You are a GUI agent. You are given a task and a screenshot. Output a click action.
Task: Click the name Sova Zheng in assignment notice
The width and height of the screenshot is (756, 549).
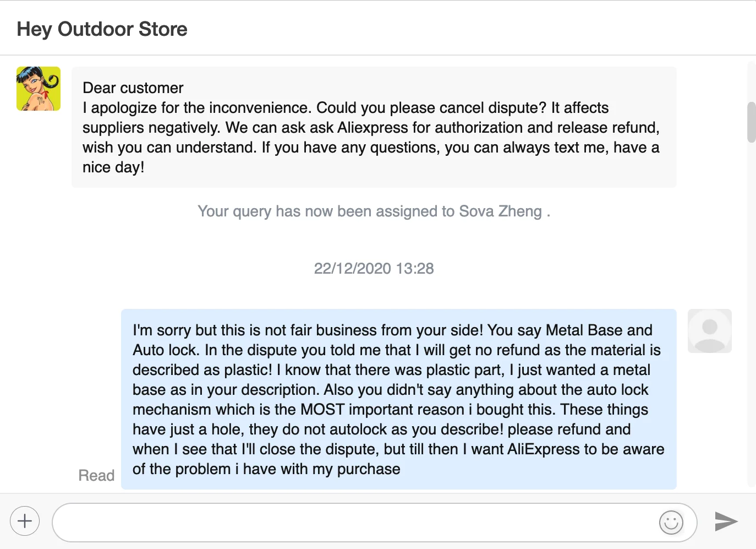point(500,211)
